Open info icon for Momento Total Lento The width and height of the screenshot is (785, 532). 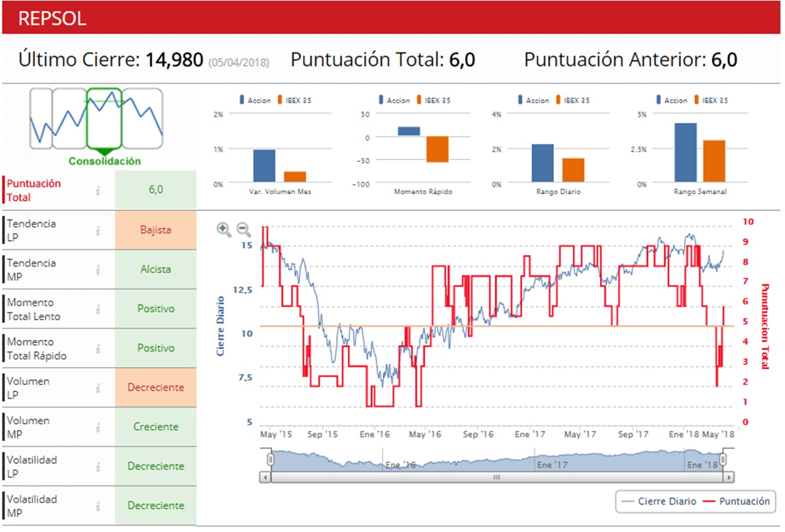click(97, 309)
